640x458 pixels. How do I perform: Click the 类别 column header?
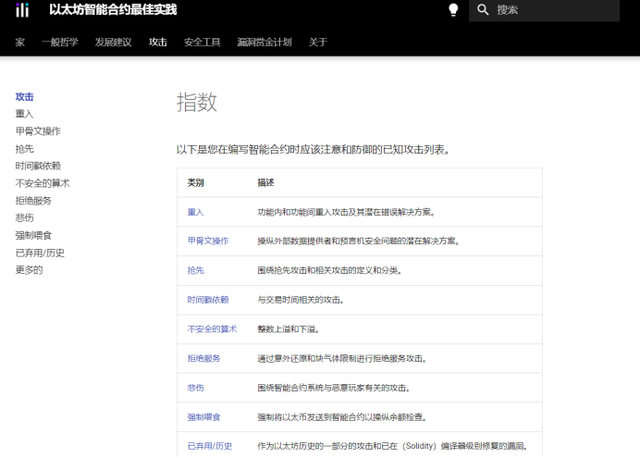point(196,183)
